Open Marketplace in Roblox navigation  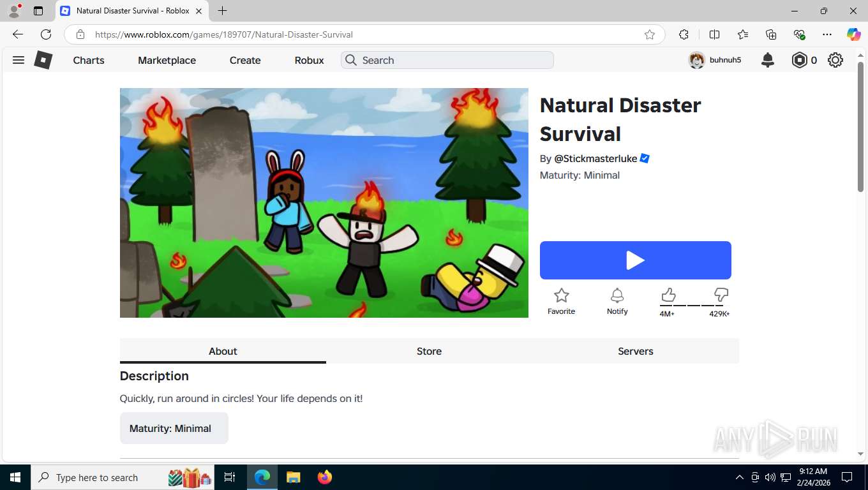coord(167,60)
